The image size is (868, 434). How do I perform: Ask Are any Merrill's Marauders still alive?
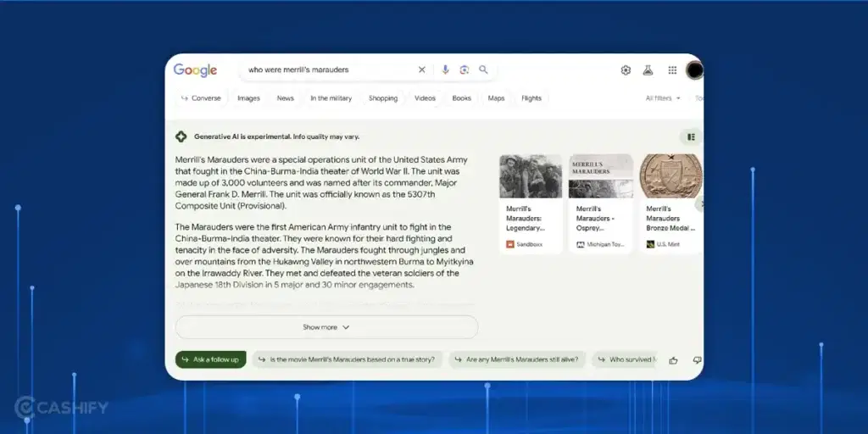[517, 359]
